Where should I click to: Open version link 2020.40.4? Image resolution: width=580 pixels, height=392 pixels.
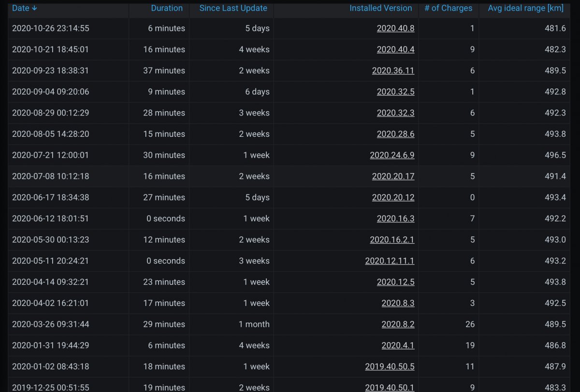click(395, 49)
